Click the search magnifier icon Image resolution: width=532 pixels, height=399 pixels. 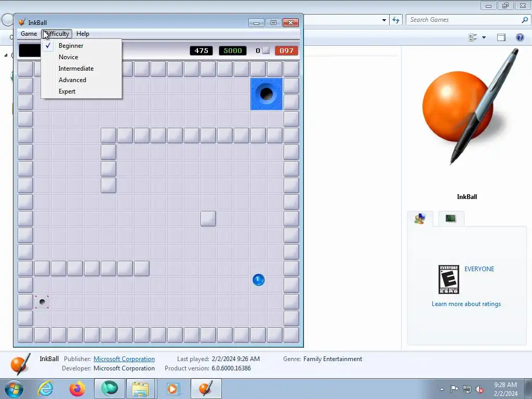525,20
